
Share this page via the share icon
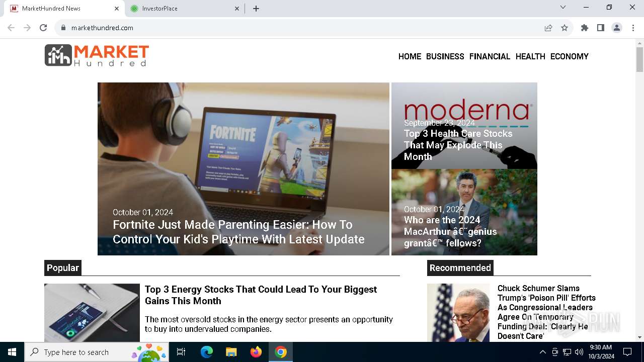pos(548,28)
